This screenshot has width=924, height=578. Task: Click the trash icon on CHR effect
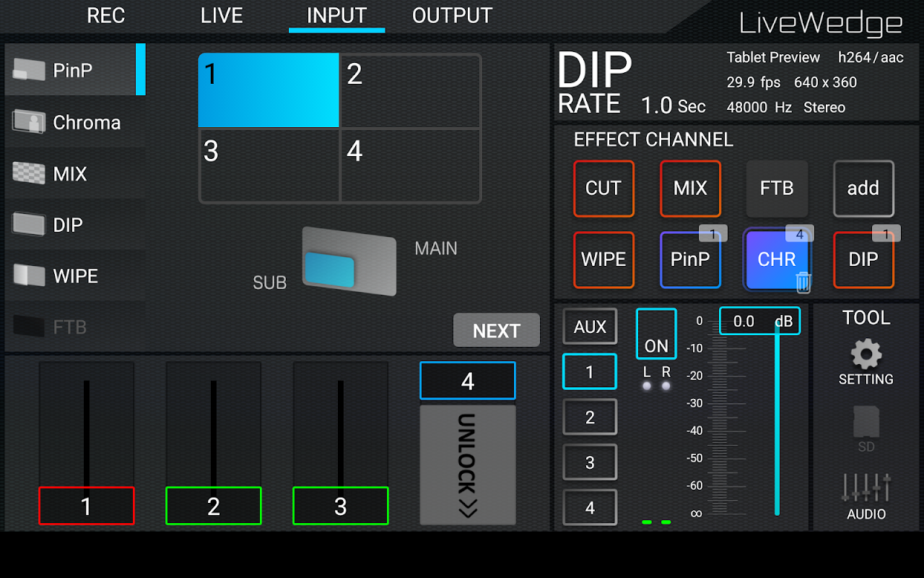pos(803,282)
